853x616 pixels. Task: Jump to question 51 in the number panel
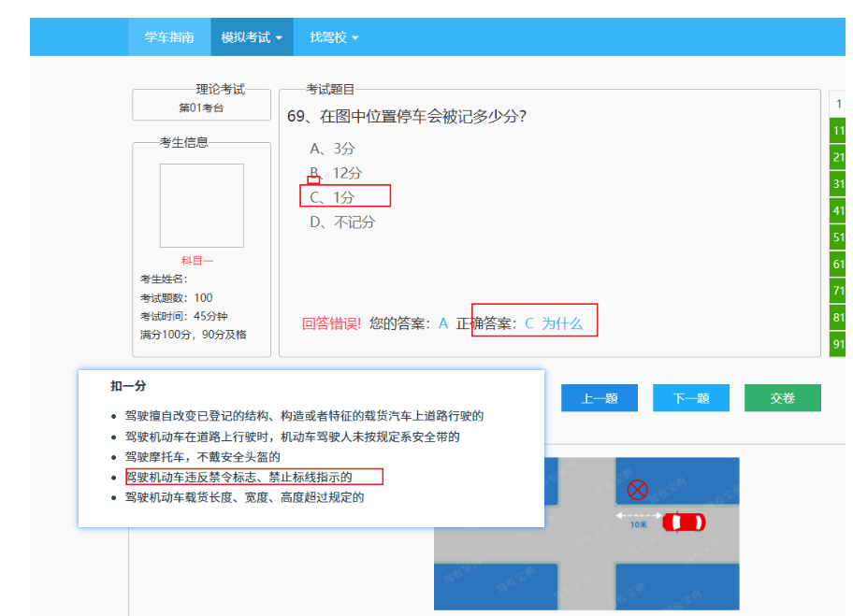coord(839,236)
